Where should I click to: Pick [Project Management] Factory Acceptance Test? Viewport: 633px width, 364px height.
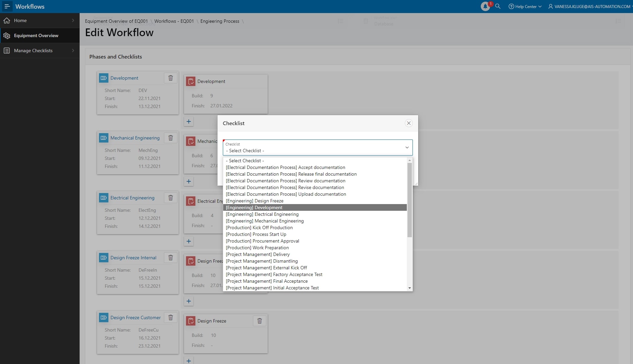(x=274, y=274)
